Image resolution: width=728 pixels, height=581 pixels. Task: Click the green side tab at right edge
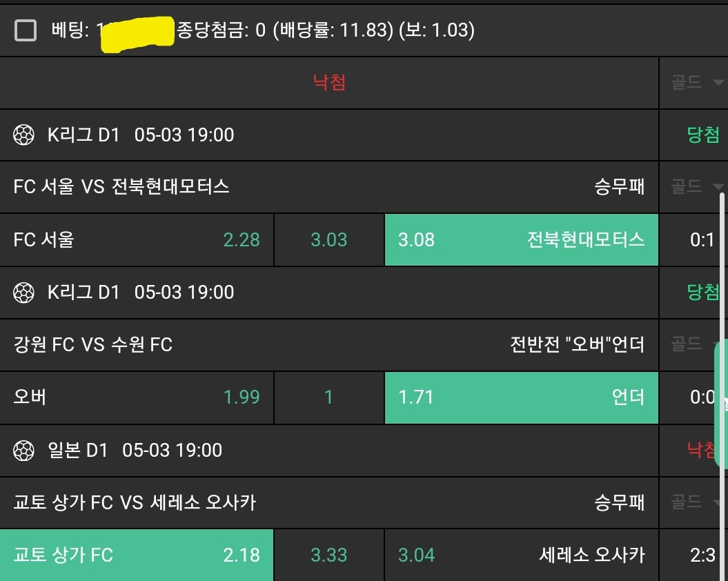(721, 404)
